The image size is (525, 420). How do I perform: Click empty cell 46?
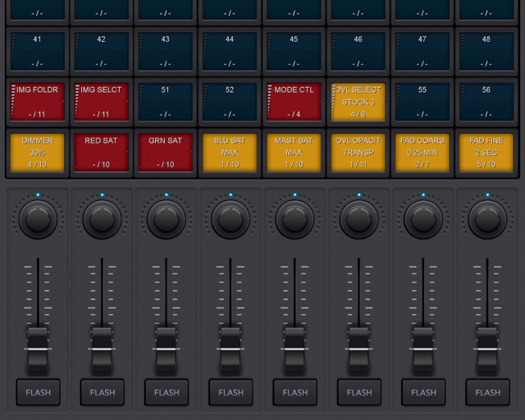pyautogui.click(x=358, y=51)
